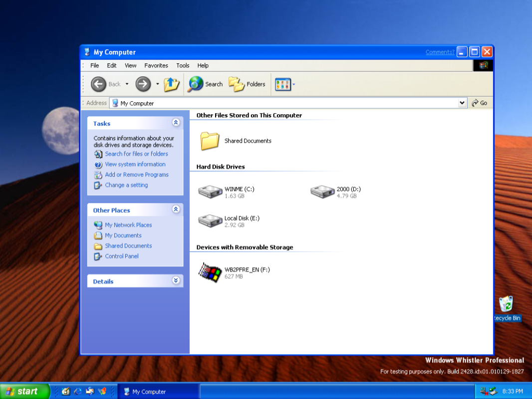Open the Address bar dropdown arrow
Screen dimensions: 532x399
[x=462, y=103]
